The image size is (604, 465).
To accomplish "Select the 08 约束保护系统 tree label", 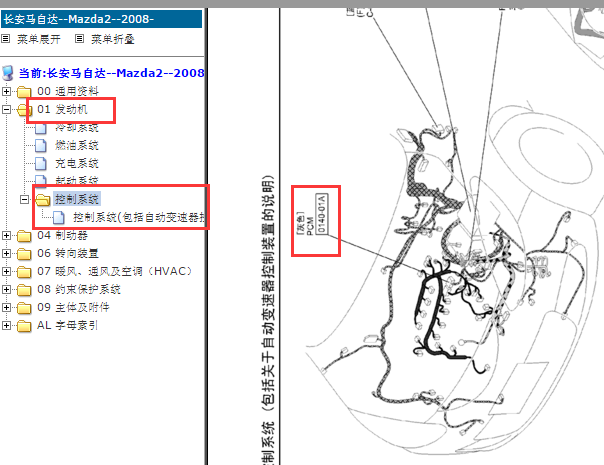I will (79, 289).
